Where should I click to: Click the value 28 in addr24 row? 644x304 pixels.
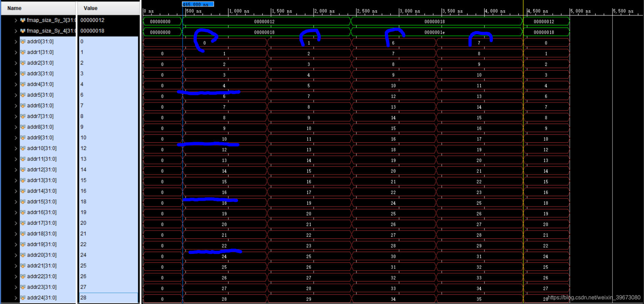click(84, 298)
